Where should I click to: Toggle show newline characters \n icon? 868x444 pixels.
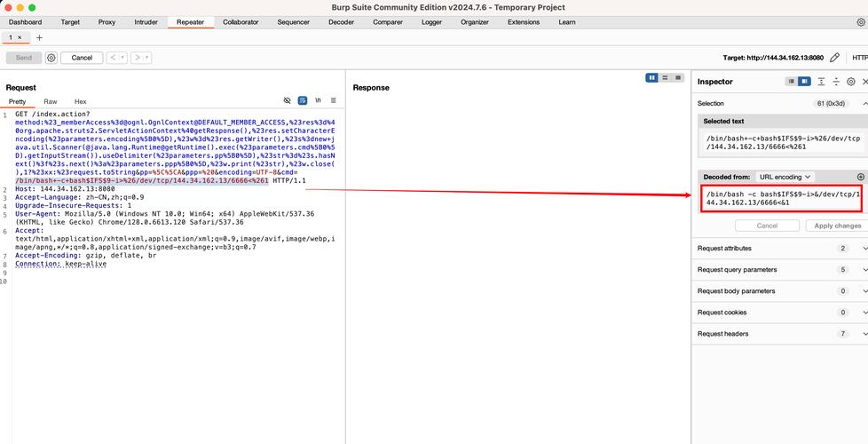pos(319,100)
